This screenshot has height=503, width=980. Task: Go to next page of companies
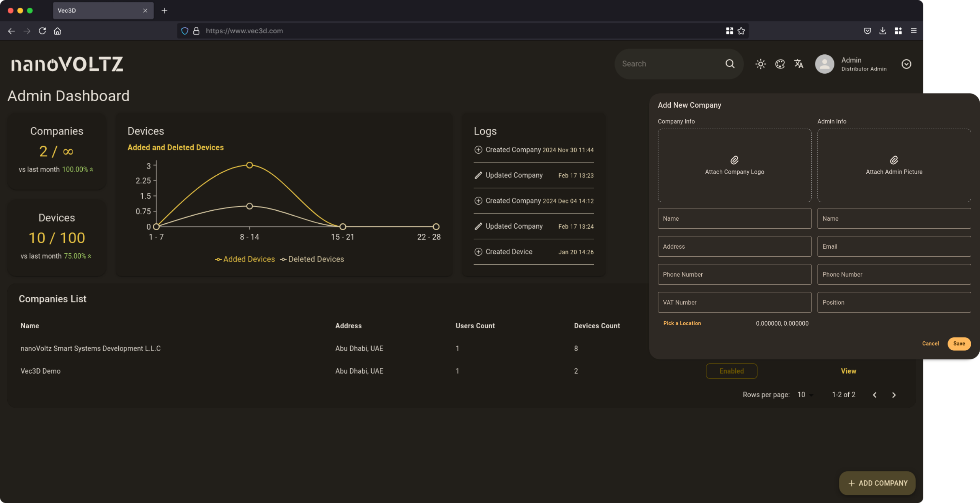pyautogui.click(x=893, y=395)
